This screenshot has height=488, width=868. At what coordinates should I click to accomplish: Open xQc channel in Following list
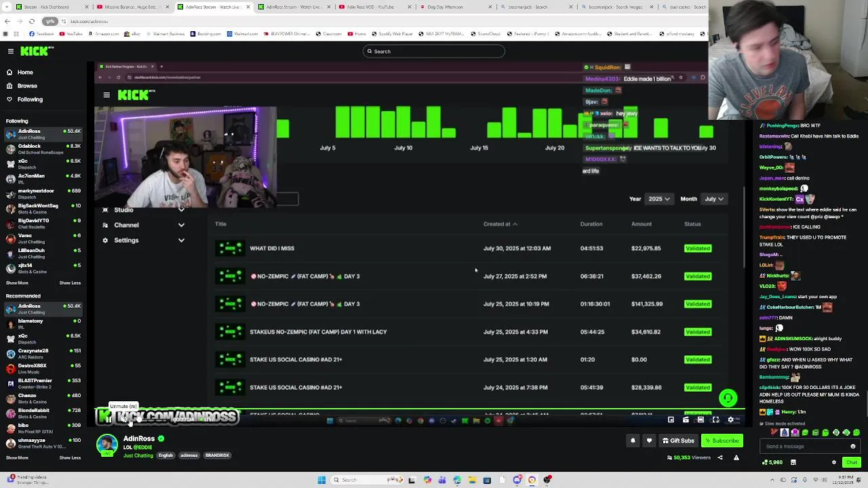point(42,163)
